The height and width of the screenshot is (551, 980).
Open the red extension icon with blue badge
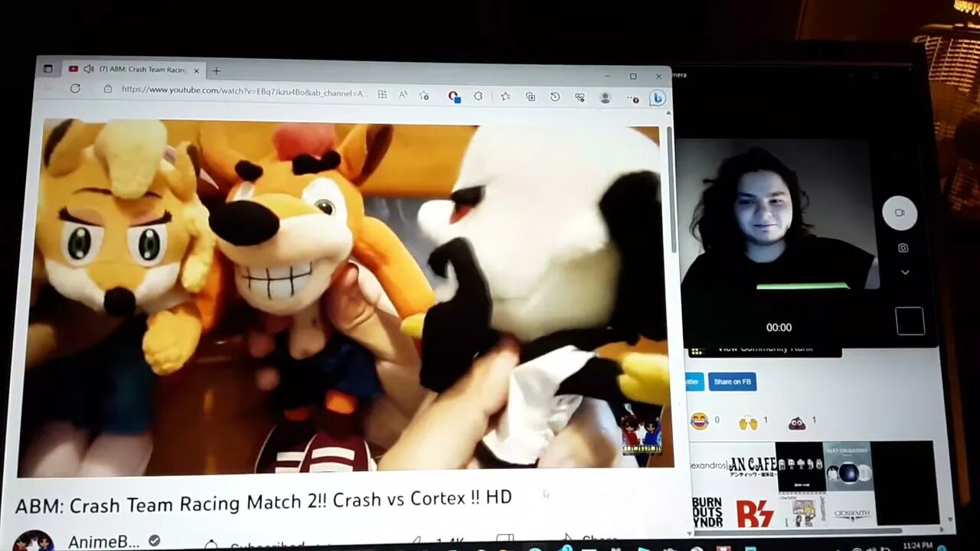(x=454, y=96)
